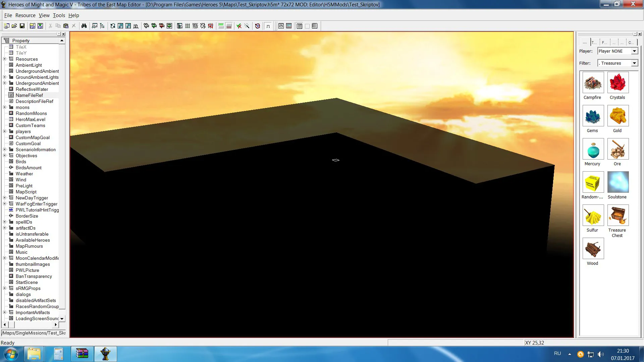This screenshot has height=362, width=644.
Task: Expand the artifactIDs property node
Action: (5, 228)
